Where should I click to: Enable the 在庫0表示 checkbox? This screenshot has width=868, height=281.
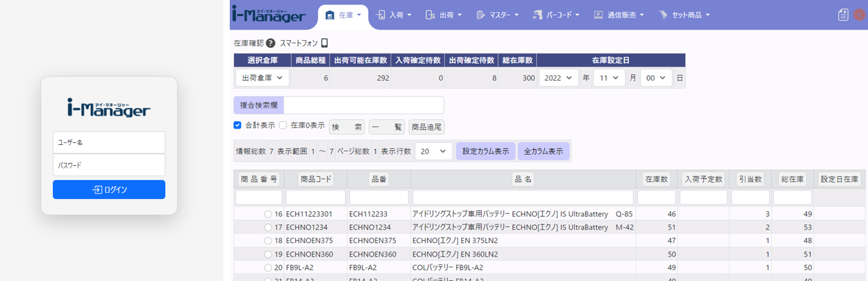(x=283, y=125)
